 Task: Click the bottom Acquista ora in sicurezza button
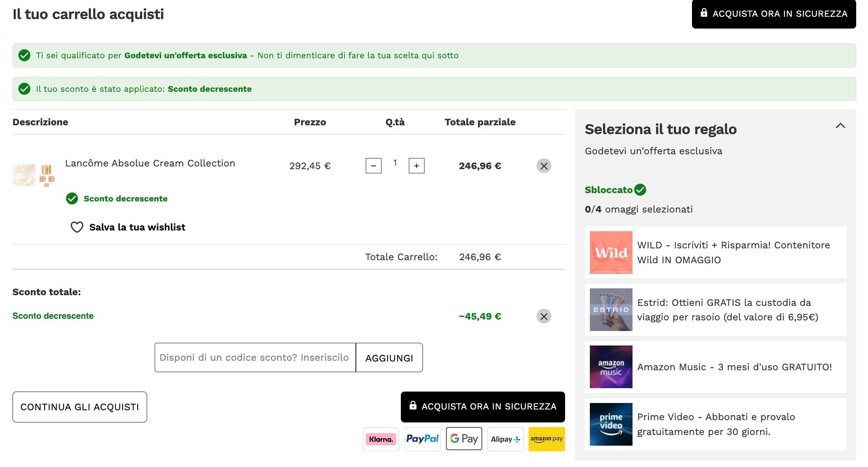(483, 406)
